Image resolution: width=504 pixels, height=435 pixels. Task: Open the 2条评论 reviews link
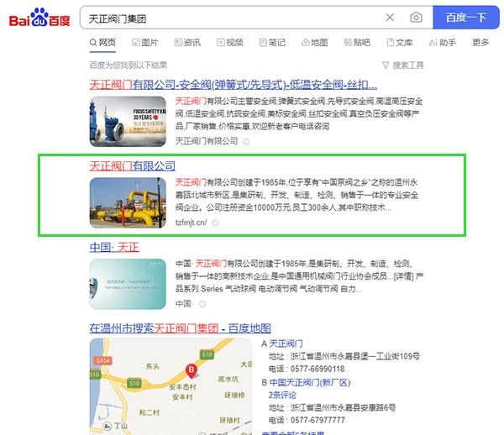[282, 396]
